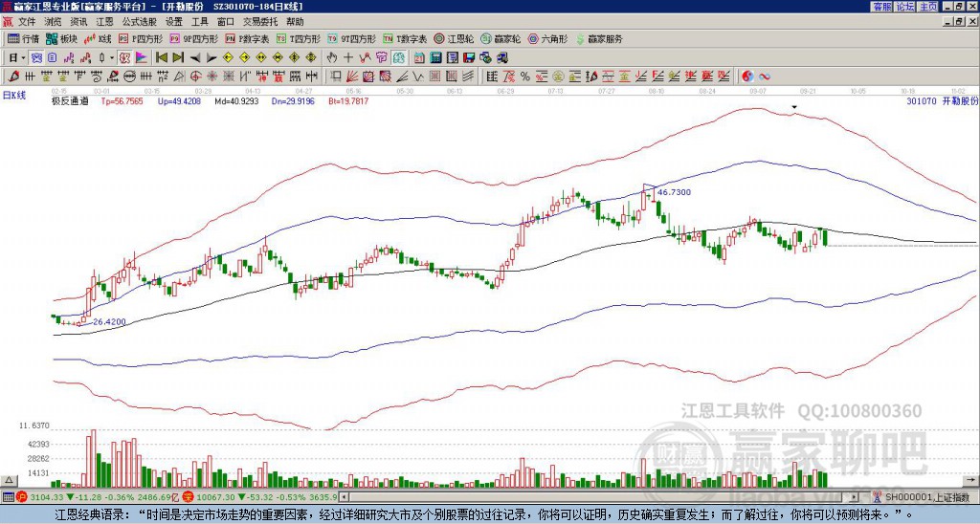Click the pink waveform icon next to 日
The width and height of the screenshot is (980, 524).
(69, 57)
